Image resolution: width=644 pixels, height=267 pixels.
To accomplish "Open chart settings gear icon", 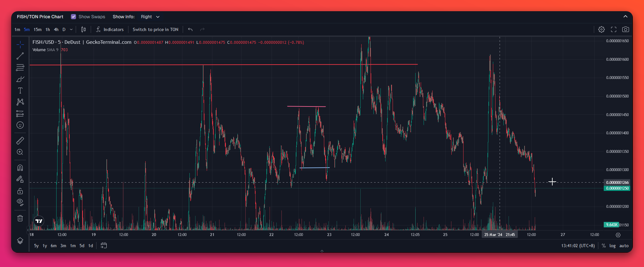I will [x=602, y=29].
